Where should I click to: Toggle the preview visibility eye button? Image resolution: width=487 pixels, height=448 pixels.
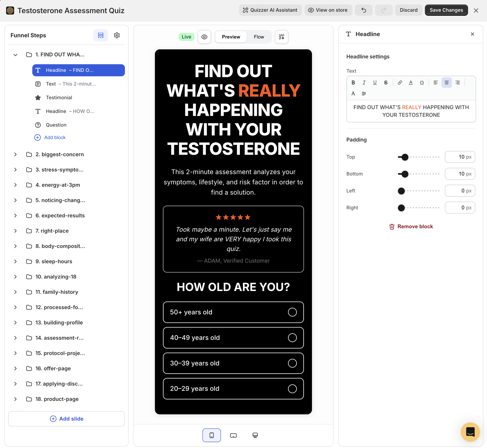point(204,37)
